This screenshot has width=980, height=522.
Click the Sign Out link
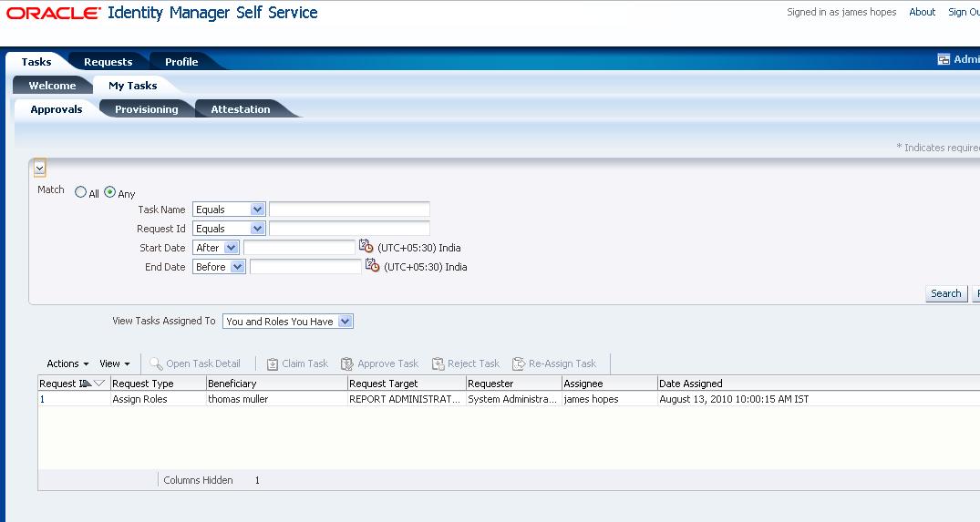coord(963,12)
